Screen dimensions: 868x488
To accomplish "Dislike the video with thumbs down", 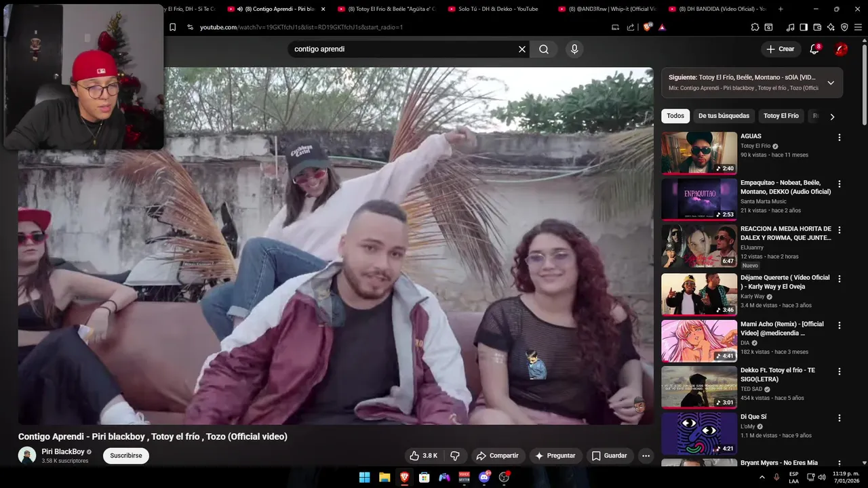I will click(x=455, y=455).
